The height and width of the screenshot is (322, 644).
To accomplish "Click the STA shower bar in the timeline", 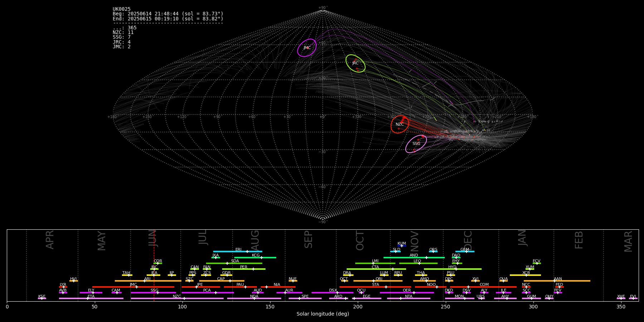I will pyautogui.click(x=375, y=287).
